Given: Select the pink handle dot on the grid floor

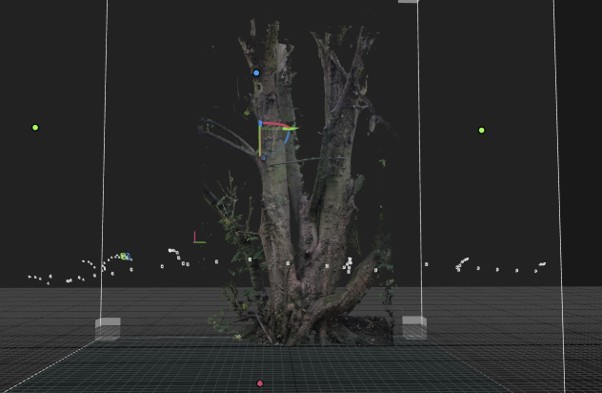Looking at the screenshot, I should [260, 383].
